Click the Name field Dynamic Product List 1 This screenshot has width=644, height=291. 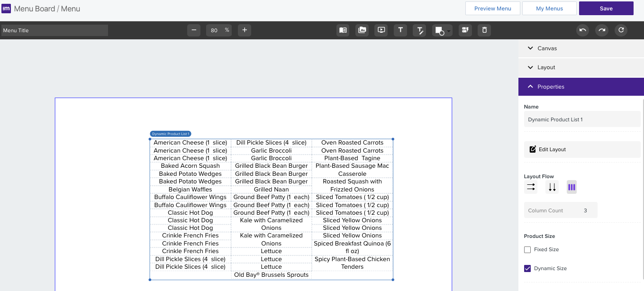(582, 119)
